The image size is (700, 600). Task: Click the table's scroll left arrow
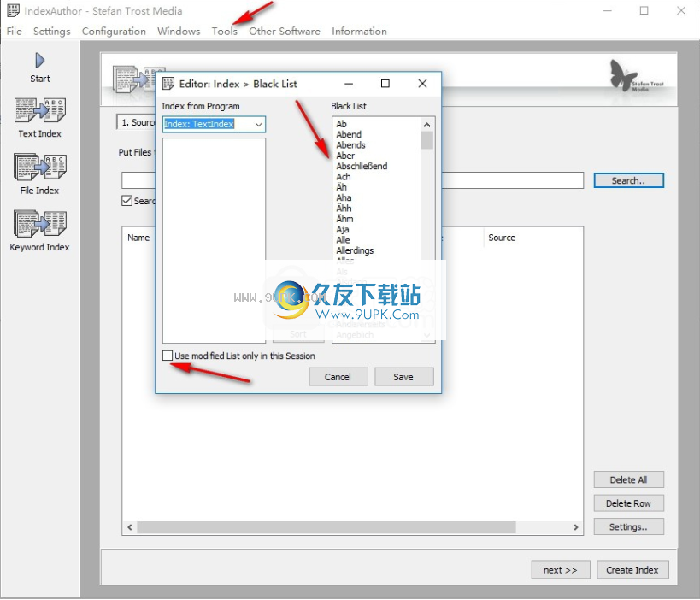tap(129, 527)
